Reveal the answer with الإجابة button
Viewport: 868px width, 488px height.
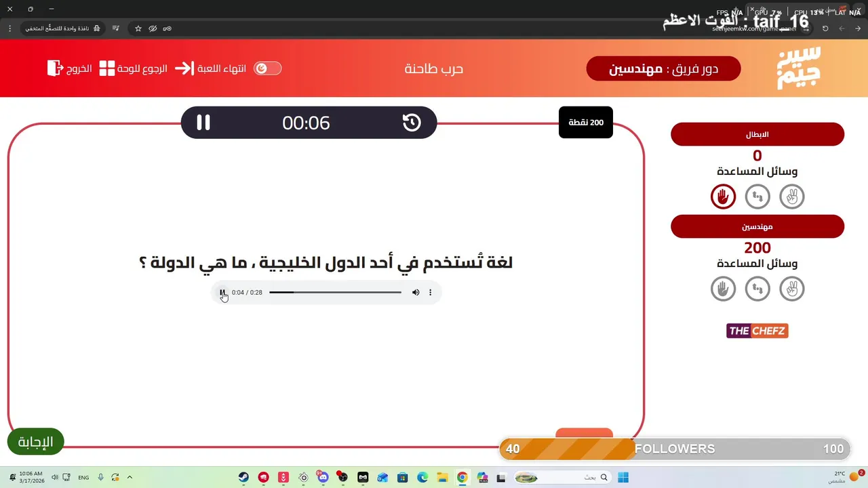[x=35, y=442]
